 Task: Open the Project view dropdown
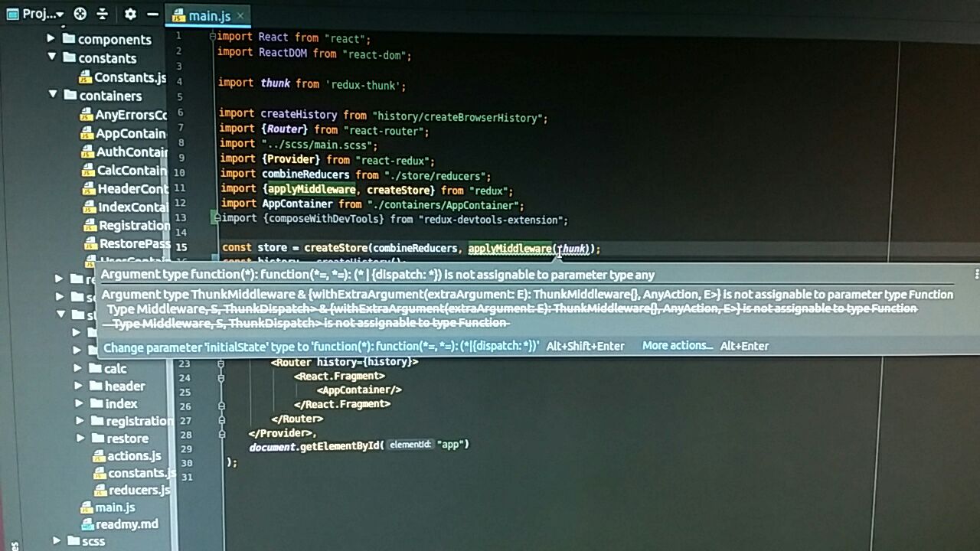[x=36, y=14]
